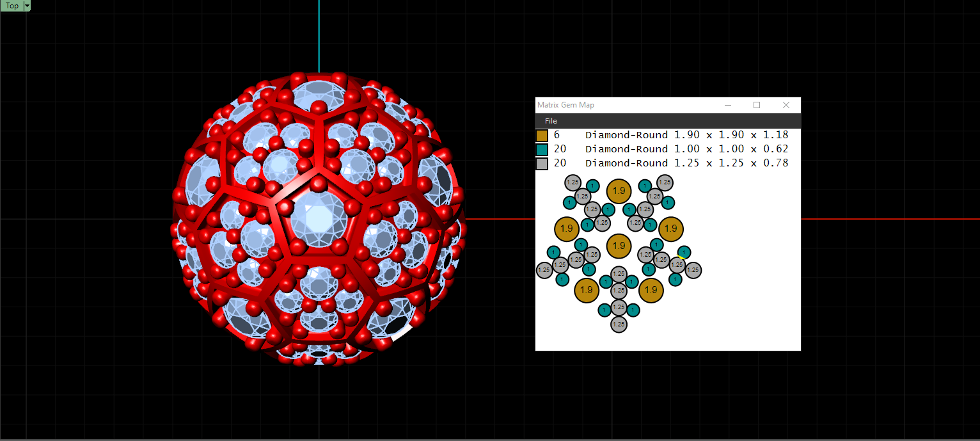Maximize the Matrix Gem Map window
Screen dimensions: 980x441
point(757,105)
